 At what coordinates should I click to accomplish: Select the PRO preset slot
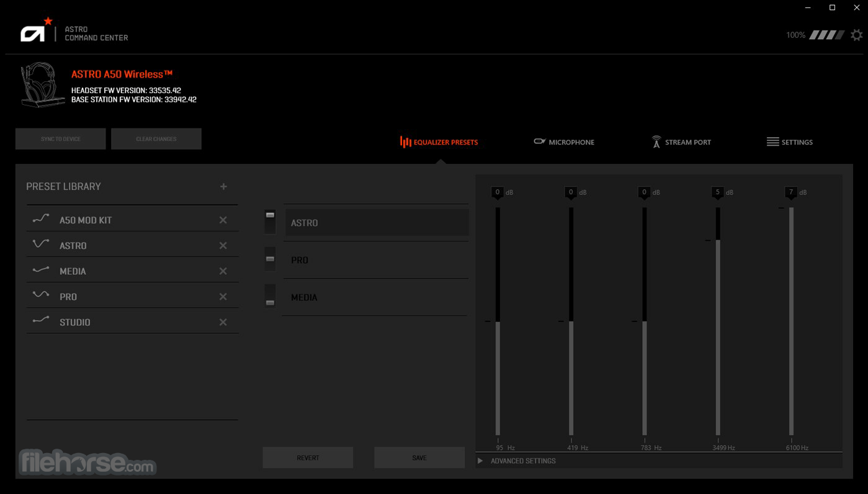377,260
